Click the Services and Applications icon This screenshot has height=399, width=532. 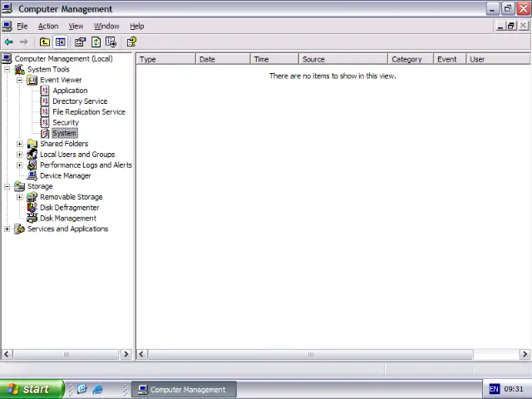coord(19,229)
